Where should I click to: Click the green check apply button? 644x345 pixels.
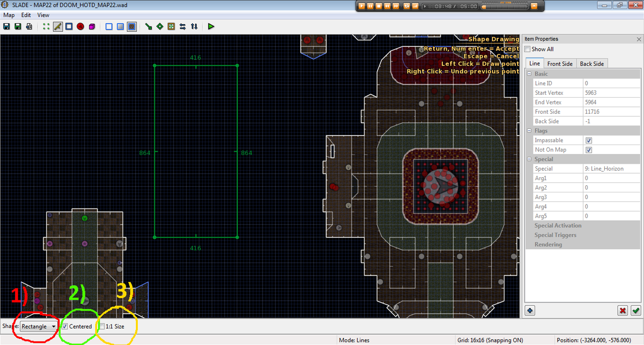tap(636, 310)
